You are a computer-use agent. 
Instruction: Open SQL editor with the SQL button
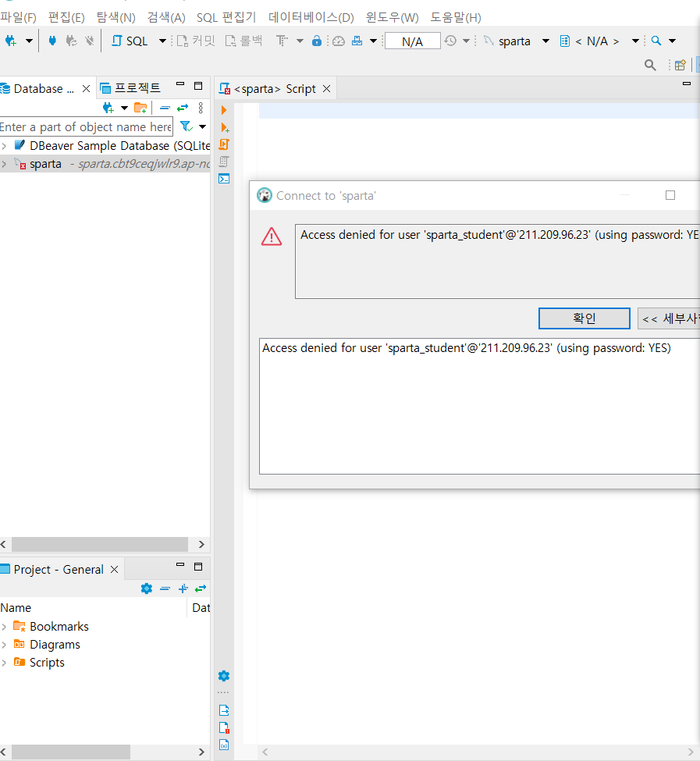click(x=130, y=41)
